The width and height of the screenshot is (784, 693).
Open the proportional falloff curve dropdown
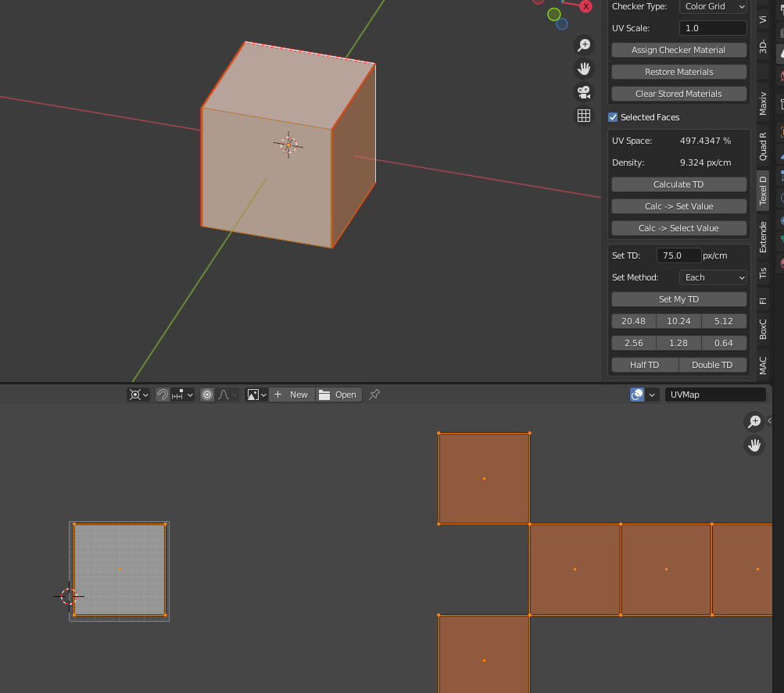pyautogui.click(x=227, y=395)
